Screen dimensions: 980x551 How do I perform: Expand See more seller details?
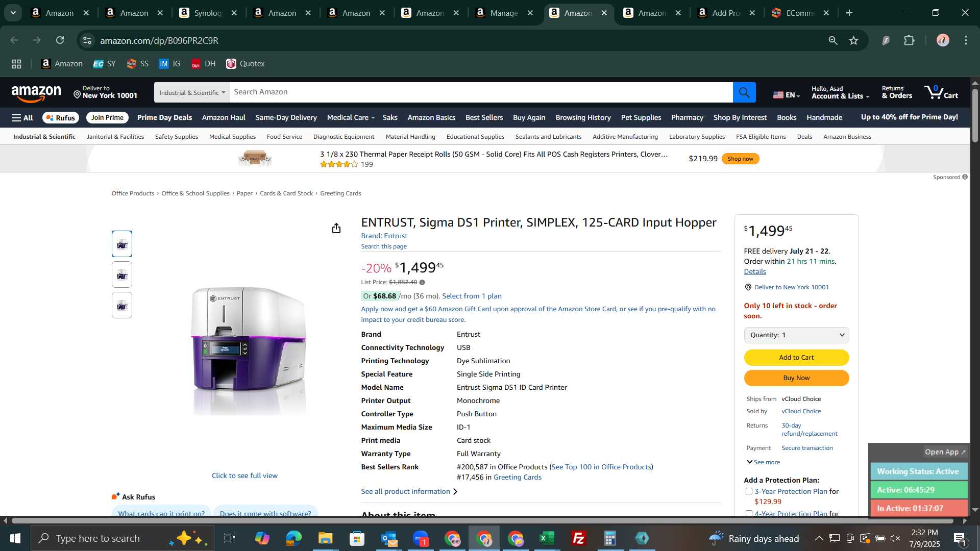[x=764, y=462]
